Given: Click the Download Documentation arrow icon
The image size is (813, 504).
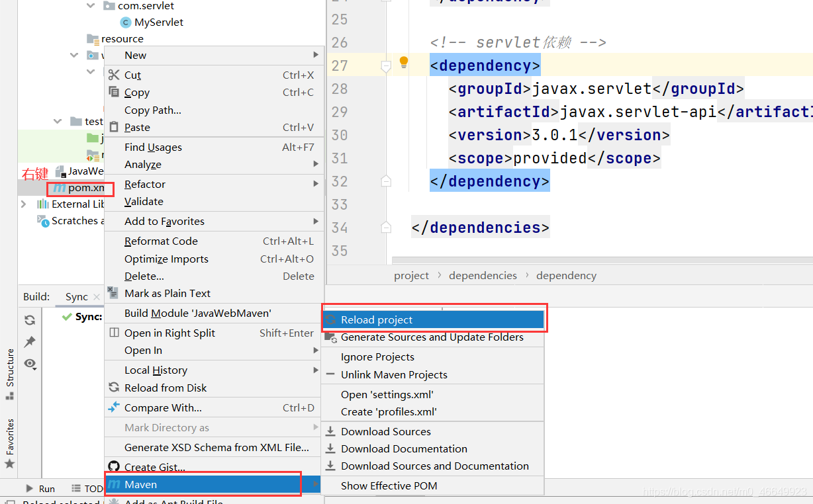Looking at the screenshot, I should (330, 448).
